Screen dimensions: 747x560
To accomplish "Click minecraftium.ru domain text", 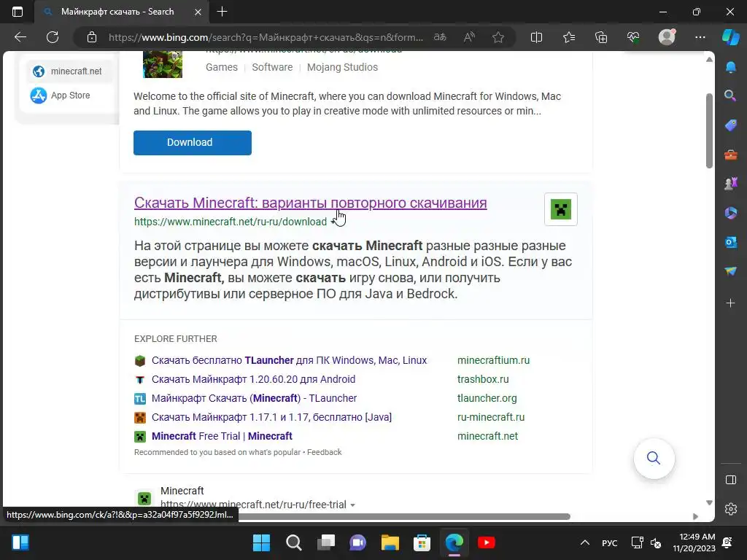I will pyautogui.click(x=494, y=360).
